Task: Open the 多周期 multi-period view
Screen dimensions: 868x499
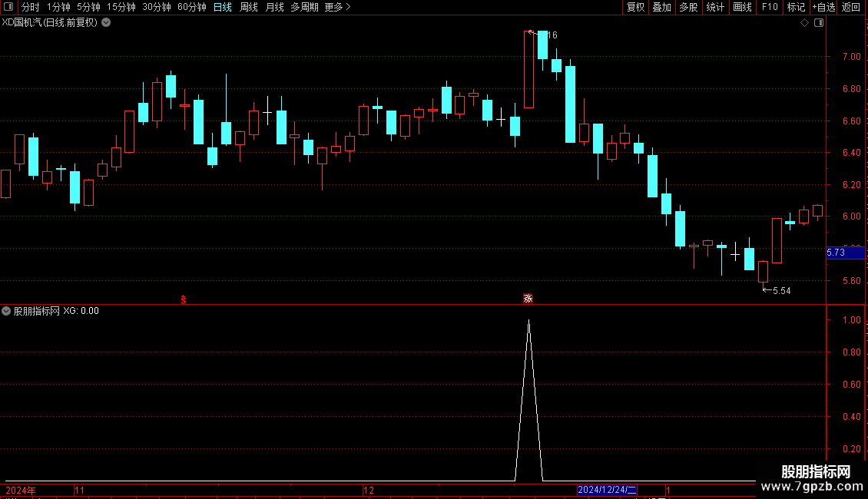Action: pyautogui.click(x=304, y=7)
